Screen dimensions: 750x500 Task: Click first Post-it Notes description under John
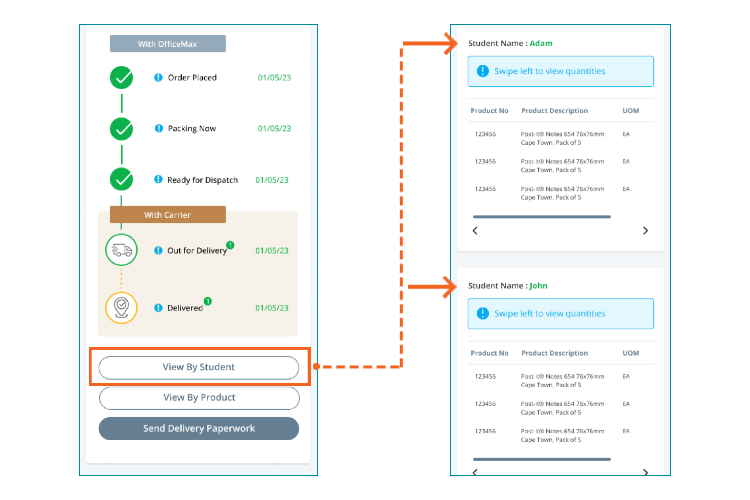562,381
